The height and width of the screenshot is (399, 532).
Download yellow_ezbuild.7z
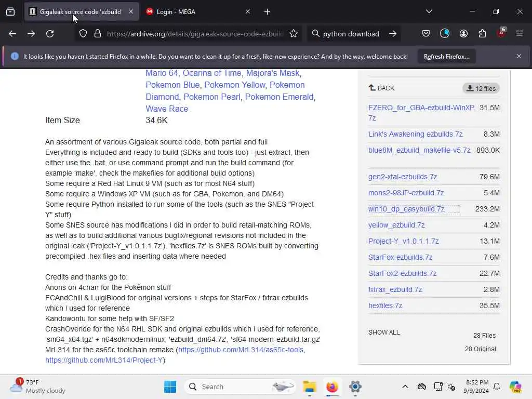(x=396, y=225)
